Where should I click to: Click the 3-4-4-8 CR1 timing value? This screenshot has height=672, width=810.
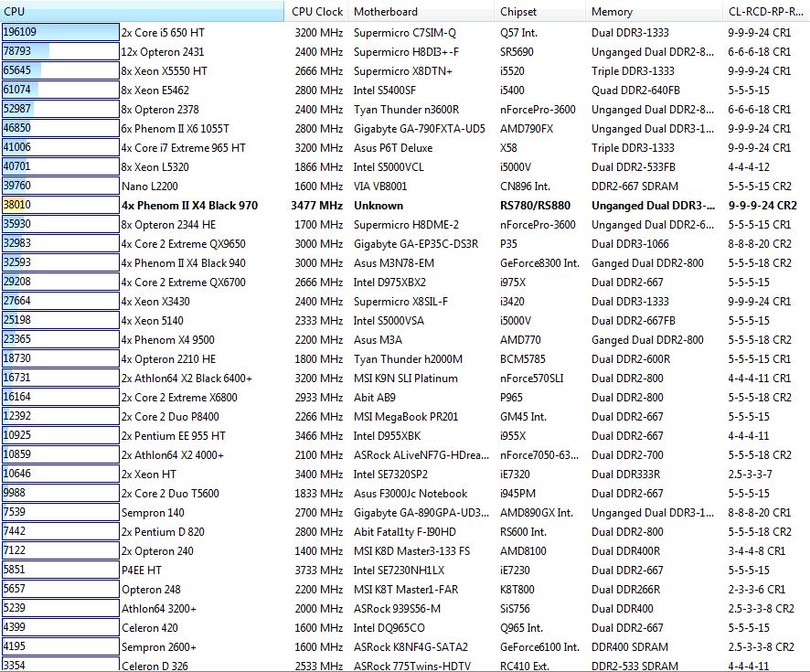pyautogui.click(x=756, y=551)
